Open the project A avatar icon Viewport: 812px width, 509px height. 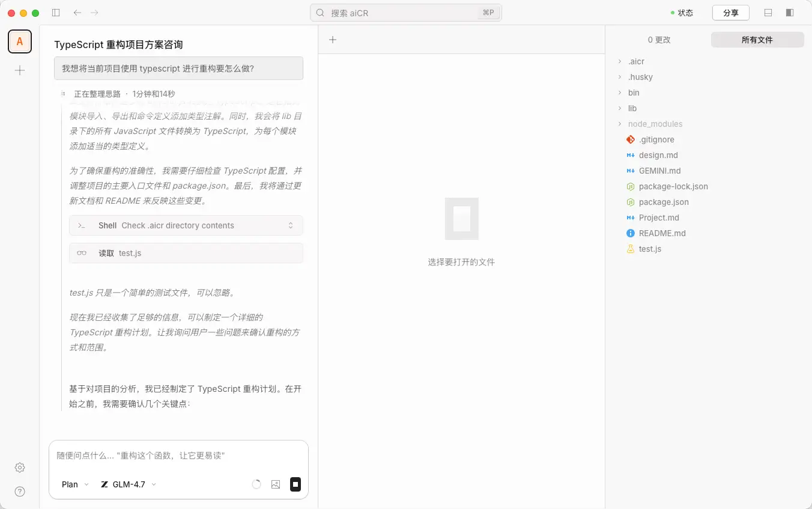pyautogui.click(x=20, y=41)
